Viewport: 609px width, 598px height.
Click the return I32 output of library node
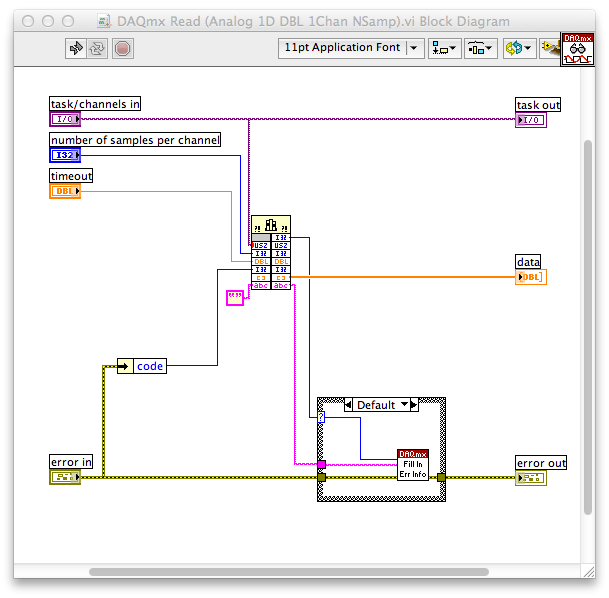[x=281, y=238]
